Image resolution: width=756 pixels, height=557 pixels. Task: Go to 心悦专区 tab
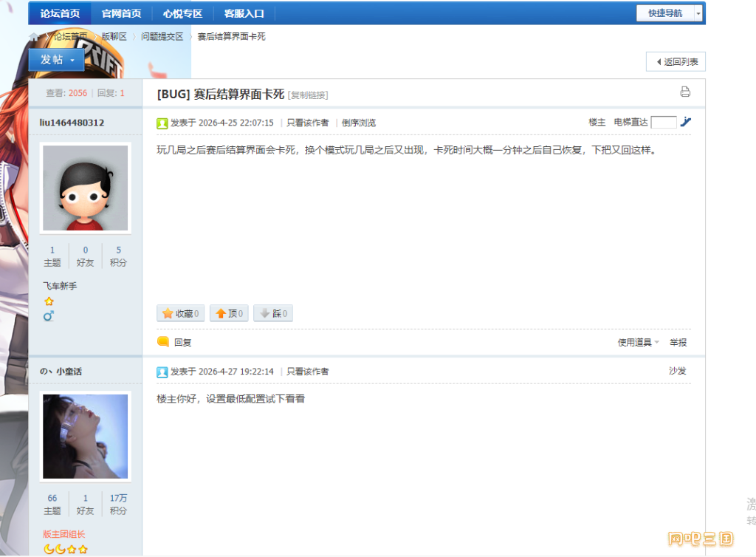pyautogui.click(x=182, y=13)
